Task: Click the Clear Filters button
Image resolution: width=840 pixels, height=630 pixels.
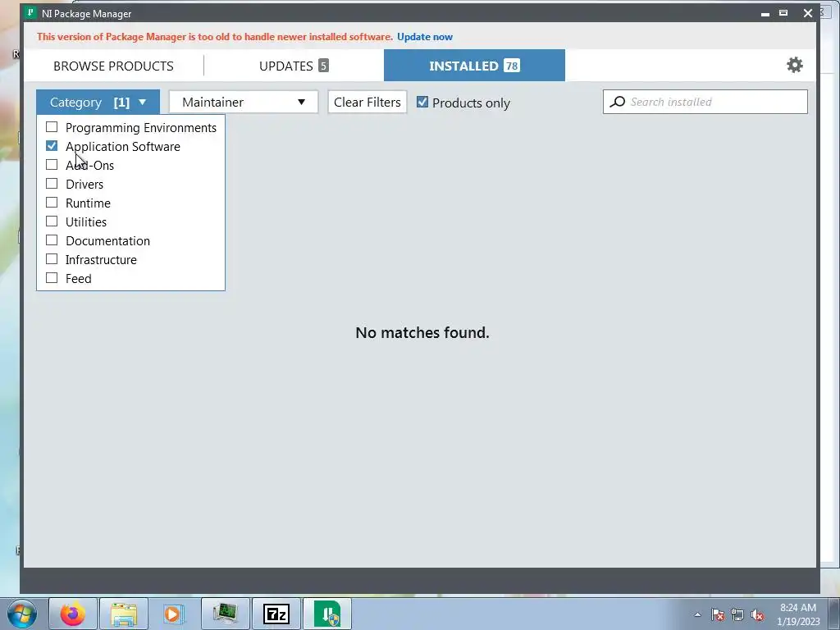Action: [x=367, y=102]
